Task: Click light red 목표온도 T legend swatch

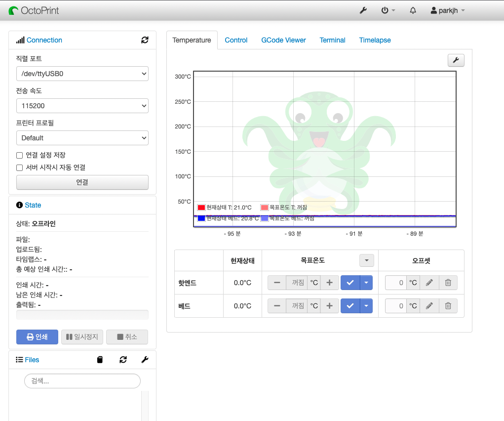Action: coord(264,208)
